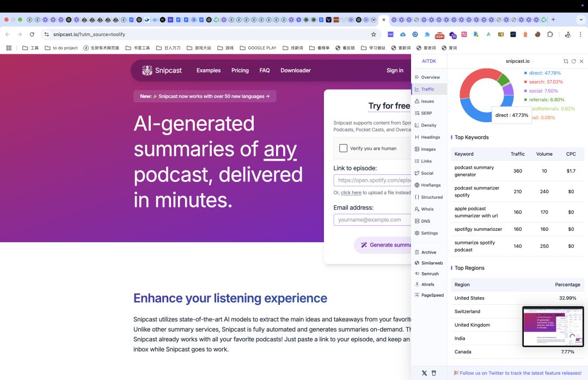
Task: Open the PageSpeed external tool link
Action: click(x=429, y=295)
